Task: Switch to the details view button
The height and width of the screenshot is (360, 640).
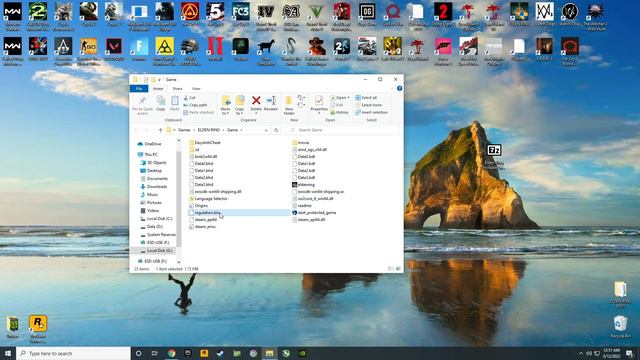Action: pos(391,269)
